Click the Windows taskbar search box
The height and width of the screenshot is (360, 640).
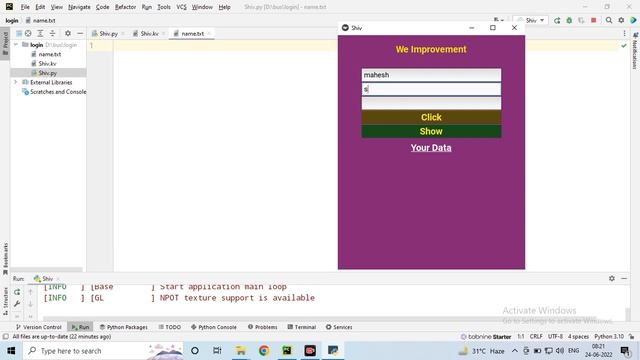pyautogui.click(x=102, y=351)
